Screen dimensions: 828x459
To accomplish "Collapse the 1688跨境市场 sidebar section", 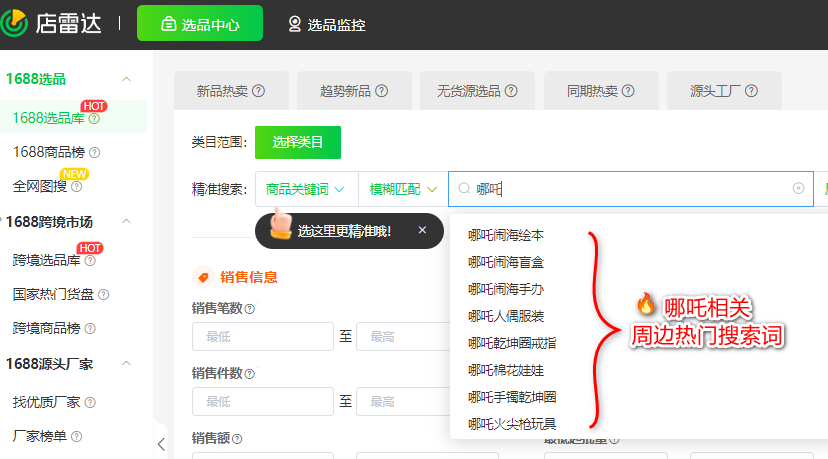I will pos(126,222).
